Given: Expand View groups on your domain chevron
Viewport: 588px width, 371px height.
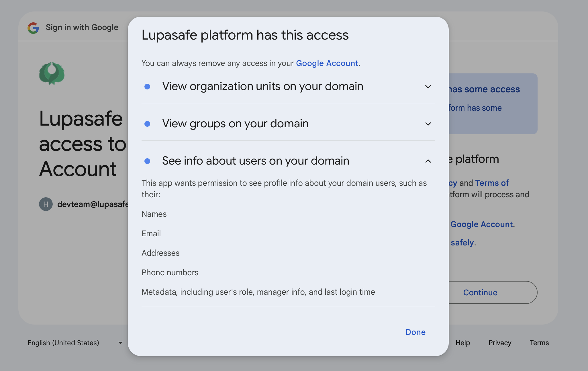Looking at the screenshot, I should coord(428,124).
